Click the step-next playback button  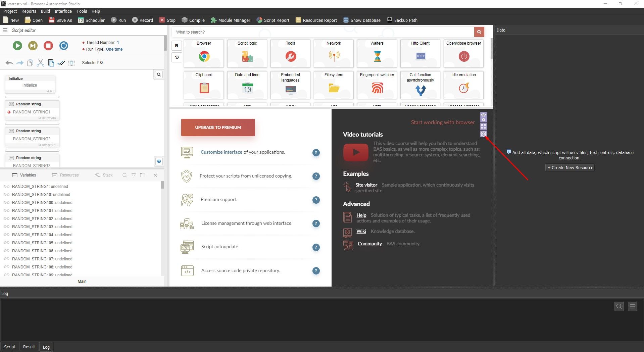[x=33, y=46]
